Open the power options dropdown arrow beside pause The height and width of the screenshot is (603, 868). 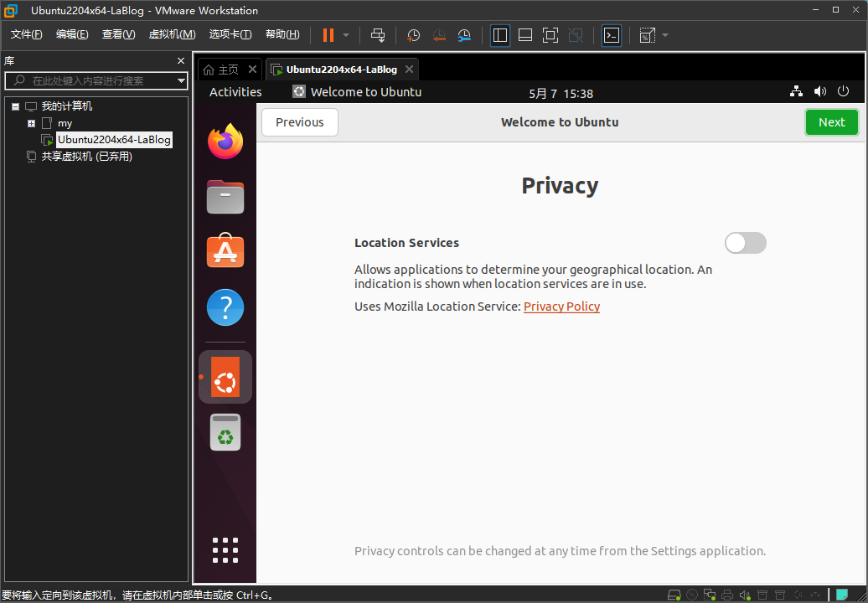pos(346,35)
